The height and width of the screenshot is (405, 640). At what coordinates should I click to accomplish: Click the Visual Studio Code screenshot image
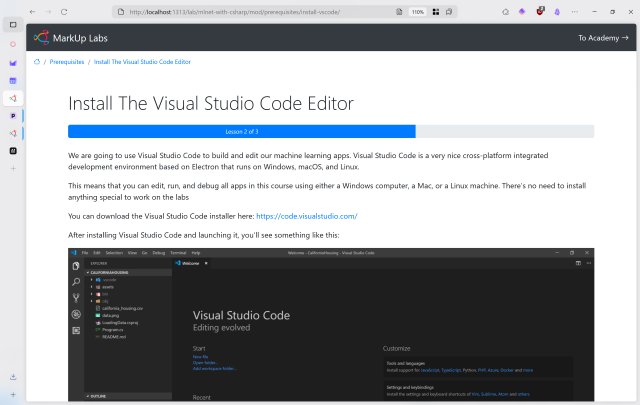click(x=331, y=325)
